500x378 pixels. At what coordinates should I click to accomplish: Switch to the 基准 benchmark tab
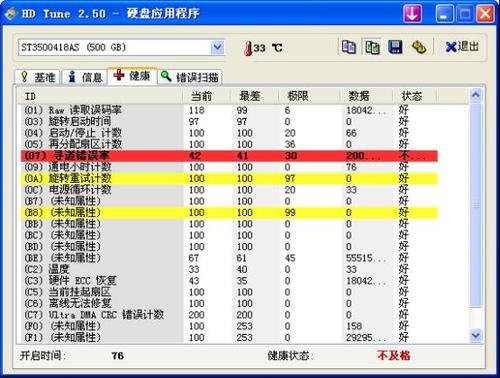[x=37, y=77]
